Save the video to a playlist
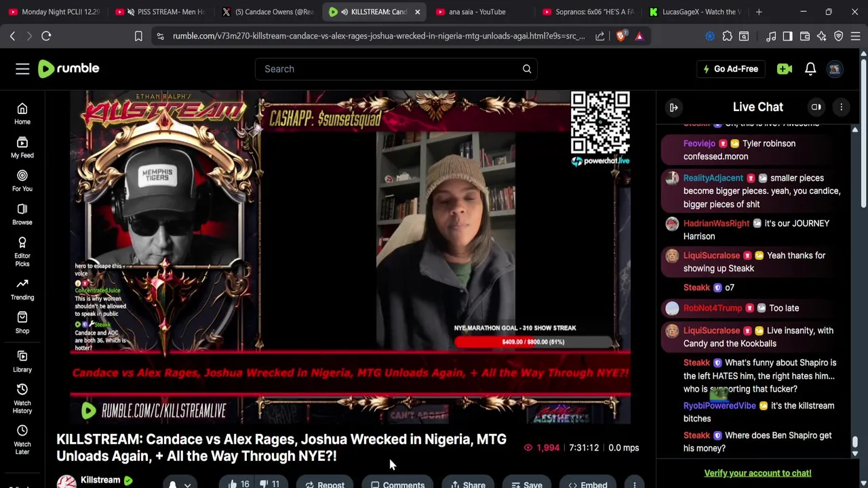 [x=527, y=484]
